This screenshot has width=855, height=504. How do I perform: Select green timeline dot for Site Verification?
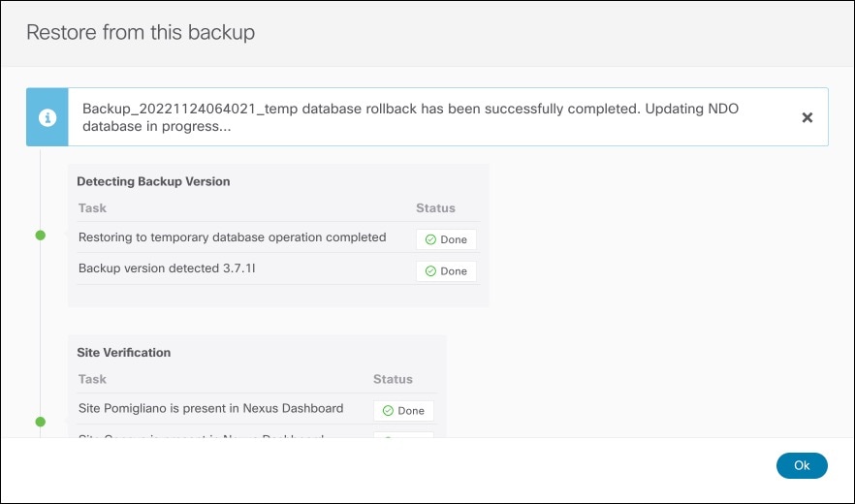41,422
